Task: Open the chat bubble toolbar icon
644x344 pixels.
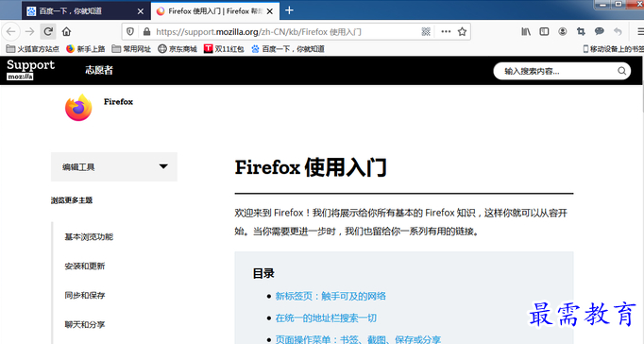Action: [x=600, y=31]
